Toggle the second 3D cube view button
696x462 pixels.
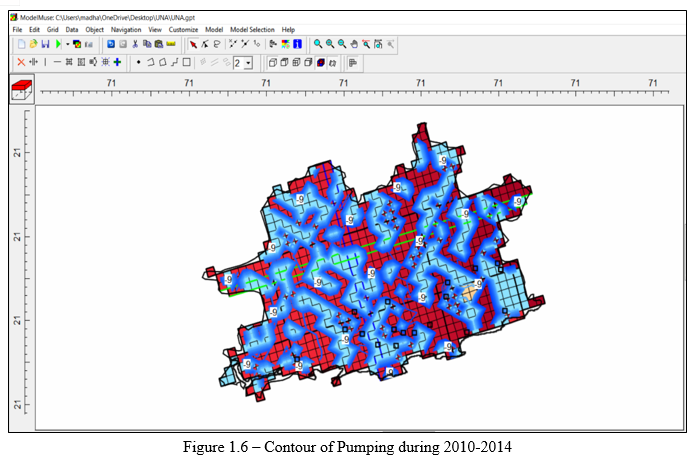(285, 63)
